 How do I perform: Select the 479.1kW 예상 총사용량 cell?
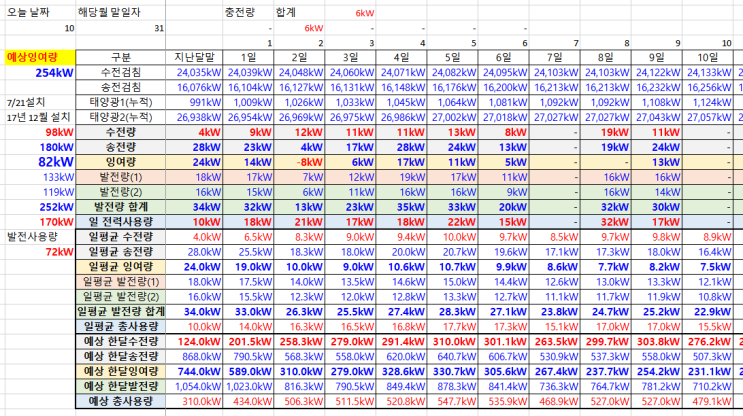[707, 401]
